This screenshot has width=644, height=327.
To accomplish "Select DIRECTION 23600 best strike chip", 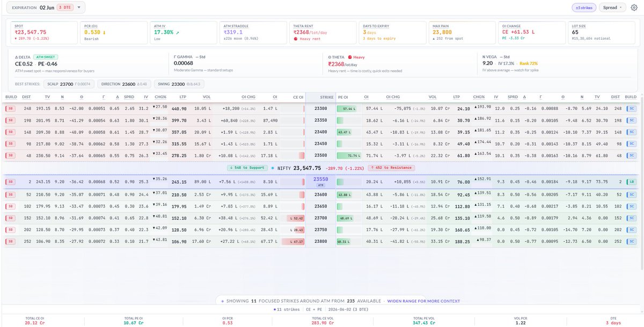I will [125, 84].
